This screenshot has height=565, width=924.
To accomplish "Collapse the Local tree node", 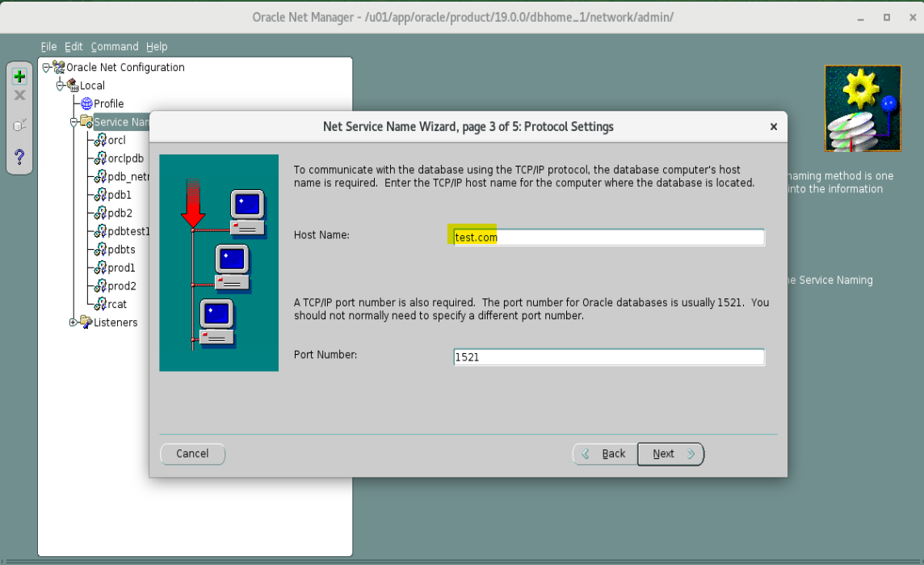I will coord(60,86).
